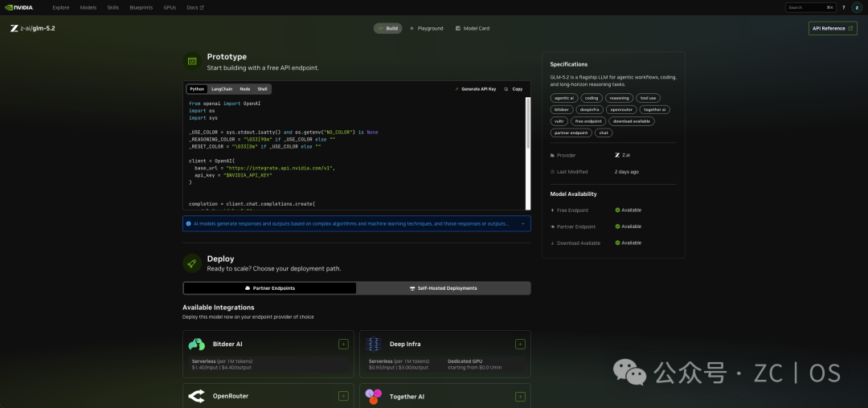The height and width of the screenshot is (408, 868).
Task: Click the Prototype section code icon
Action: click(x=192, y=61)
